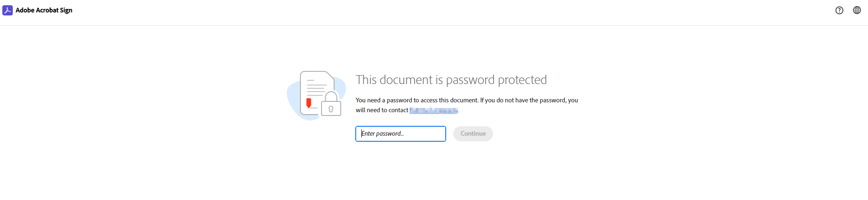
Task: Click the Continue button
Action: pyautogui.click(x=473, y=134)
